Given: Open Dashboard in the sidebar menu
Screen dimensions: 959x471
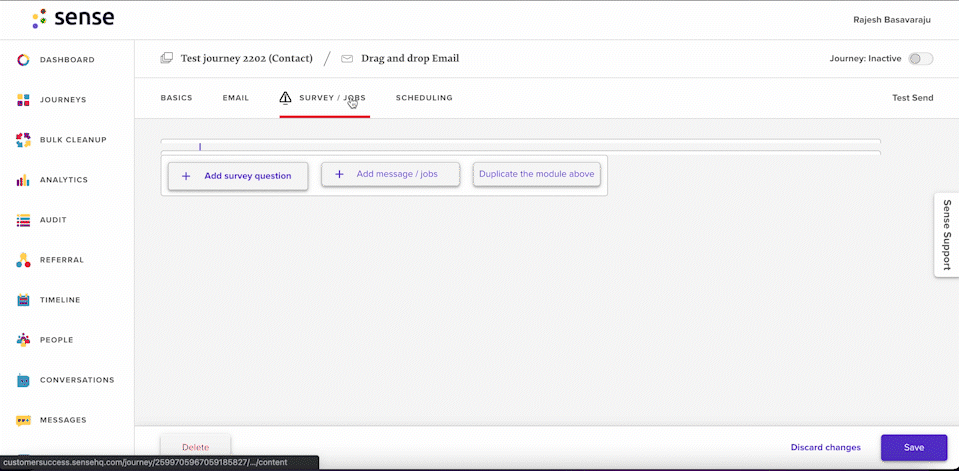Looking at the screenshot, I should (67, 60).
